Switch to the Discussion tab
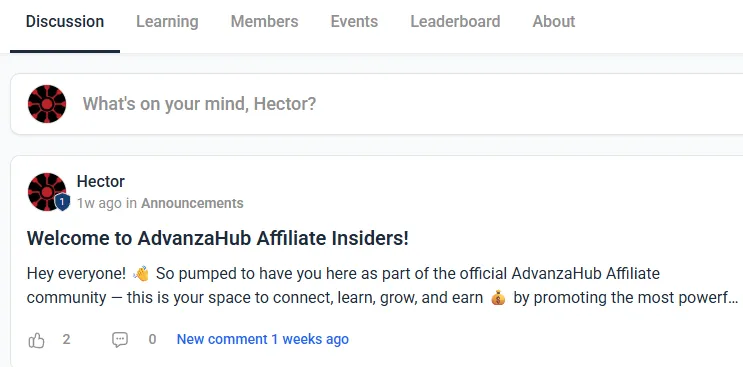Viewport: 743px width, 367px height. (65, 22)
